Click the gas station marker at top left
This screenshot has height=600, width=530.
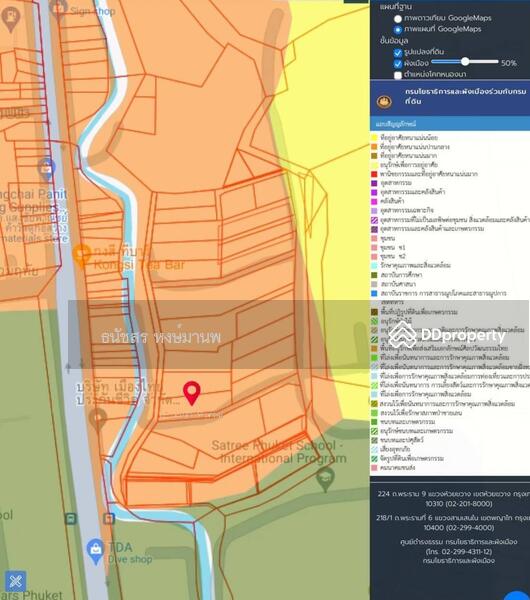(x=11, y=19)
